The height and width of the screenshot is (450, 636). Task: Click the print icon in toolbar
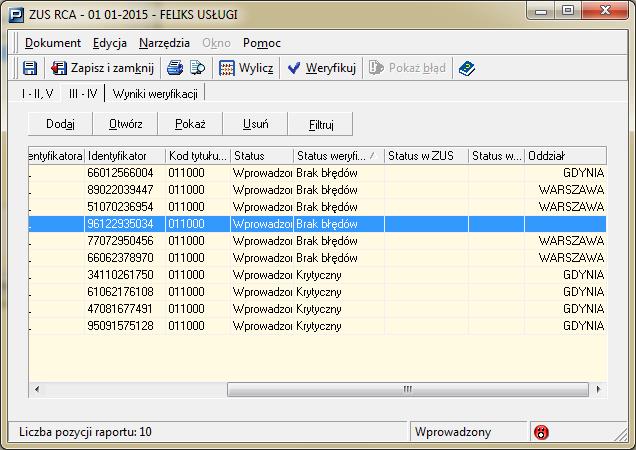pos(175,68)
